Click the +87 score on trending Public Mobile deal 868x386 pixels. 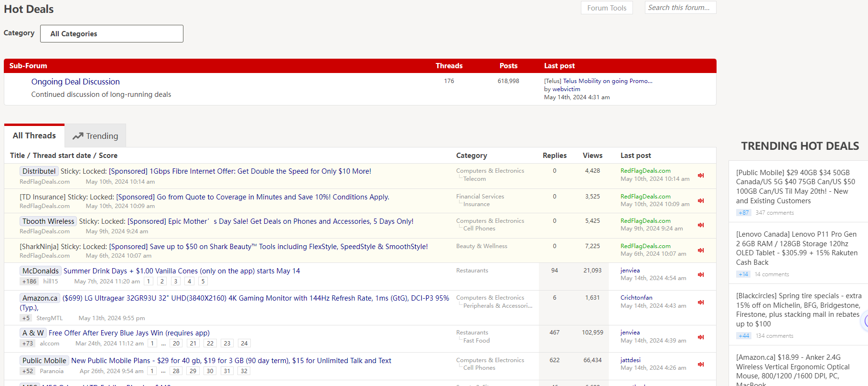click(x=744, y=213)
